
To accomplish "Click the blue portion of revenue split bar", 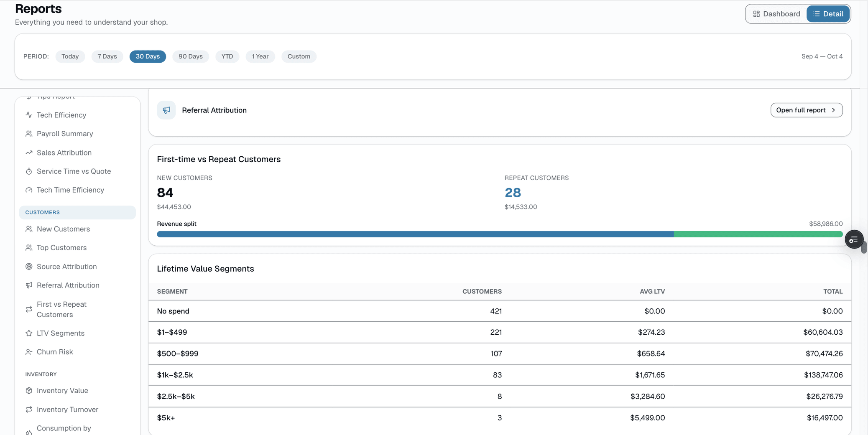I will point(415,234).
